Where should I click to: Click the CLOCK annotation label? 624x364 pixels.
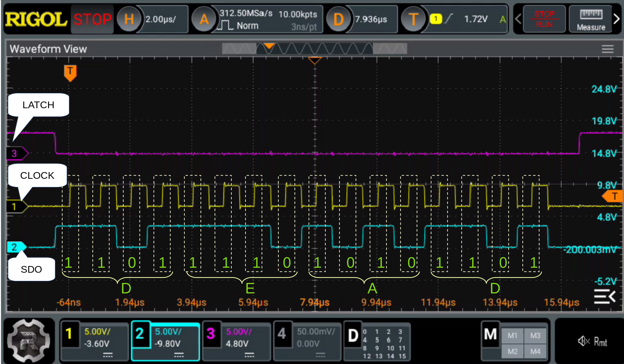[37, 176]
